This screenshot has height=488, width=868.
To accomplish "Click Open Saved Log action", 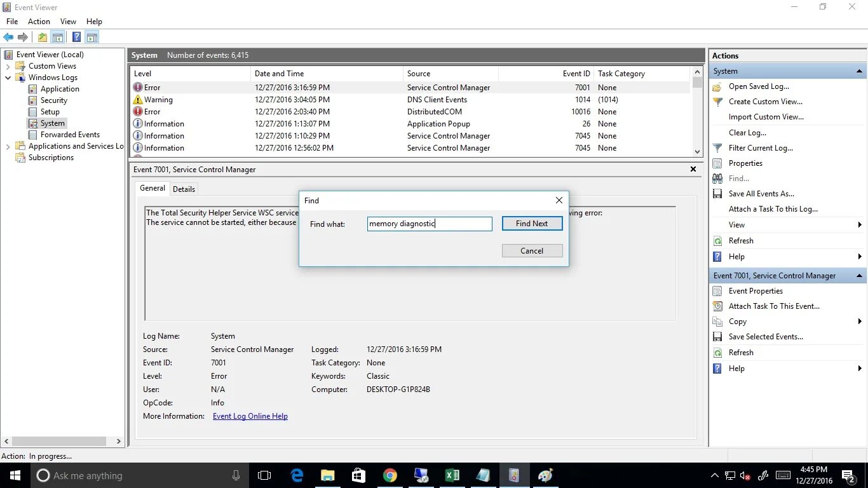I will [759, 86].
